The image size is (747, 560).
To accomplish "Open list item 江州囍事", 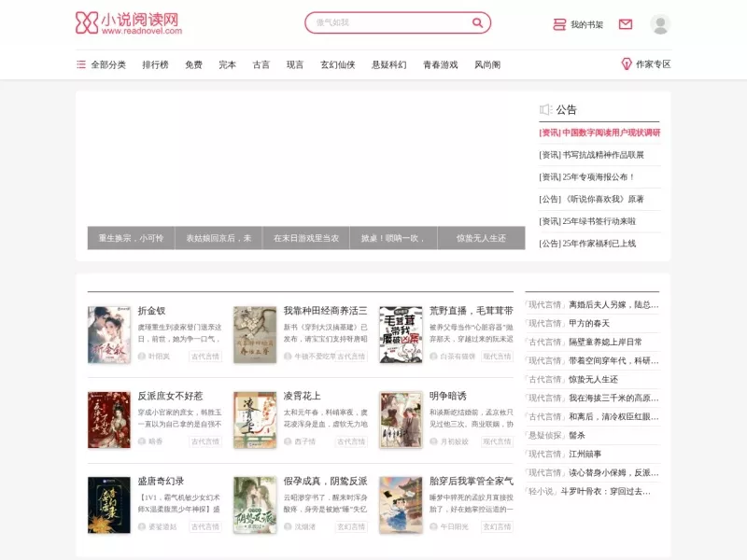I will tap(585, 454).
